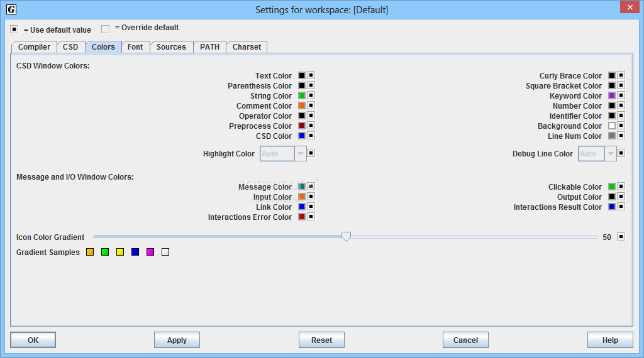644x358 pixels.
Task: Click the Use default value legend checkbox
Action: point(14,29)
